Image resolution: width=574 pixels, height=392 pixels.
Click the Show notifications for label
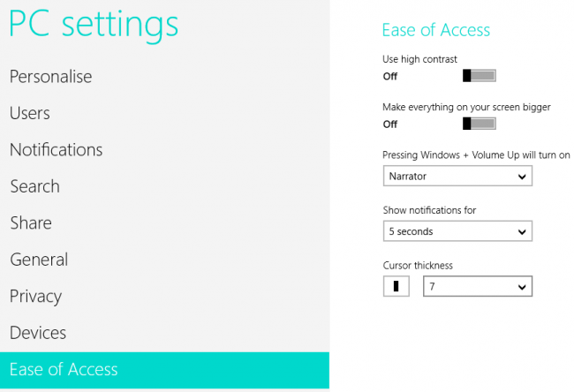[x=429, y=210]
